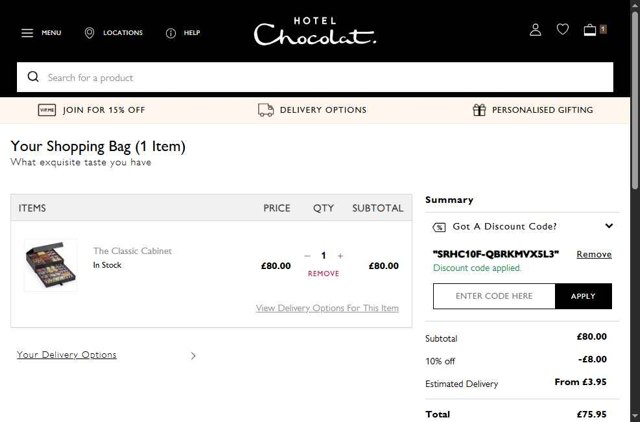Click the gift box icon
The height and width of the screenshot is (422, 640).
pos(479,110)
